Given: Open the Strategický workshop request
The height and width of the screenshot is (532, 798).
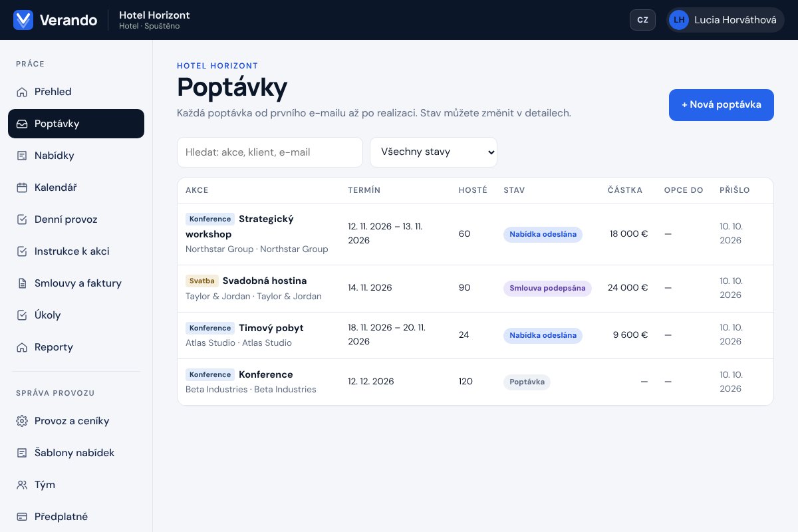Looking at the screenshot, I should (x=239, y=226).
